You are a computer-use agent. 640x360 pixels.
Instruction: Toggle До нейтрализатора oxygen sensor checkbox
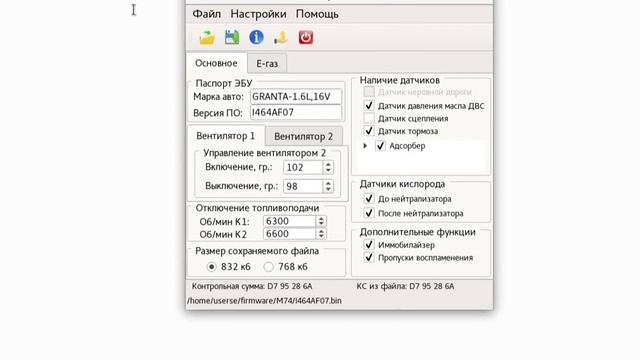tap(369, 199)
